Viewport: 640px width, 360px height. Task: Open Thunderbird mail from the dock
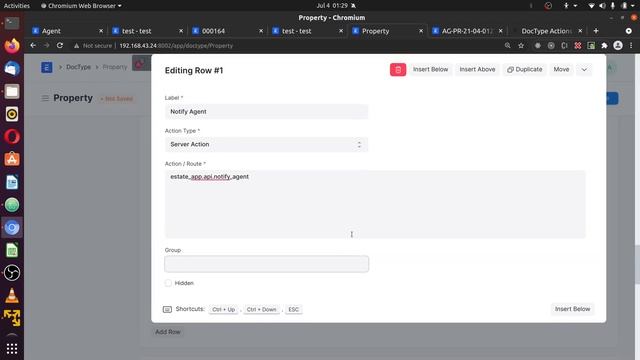coord(12,69)
